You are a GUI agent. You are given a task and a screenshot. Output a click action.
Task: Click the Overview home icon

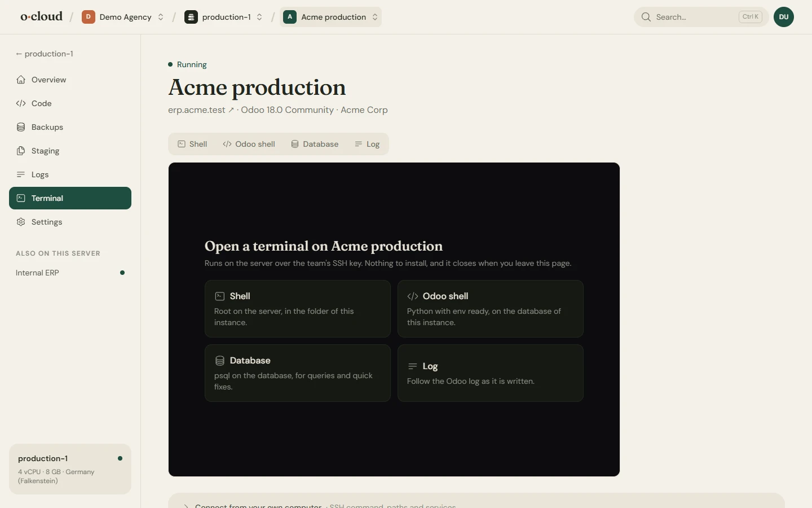pos(21,80)
